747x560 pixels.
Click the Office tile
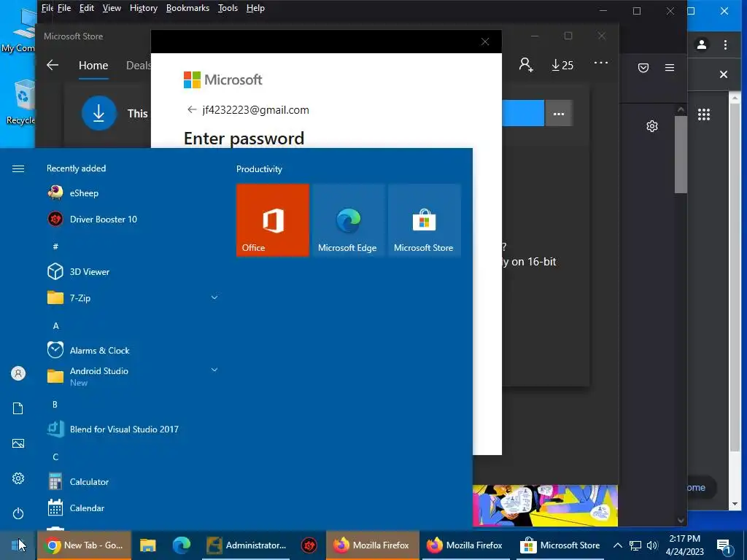pos(273,220)
